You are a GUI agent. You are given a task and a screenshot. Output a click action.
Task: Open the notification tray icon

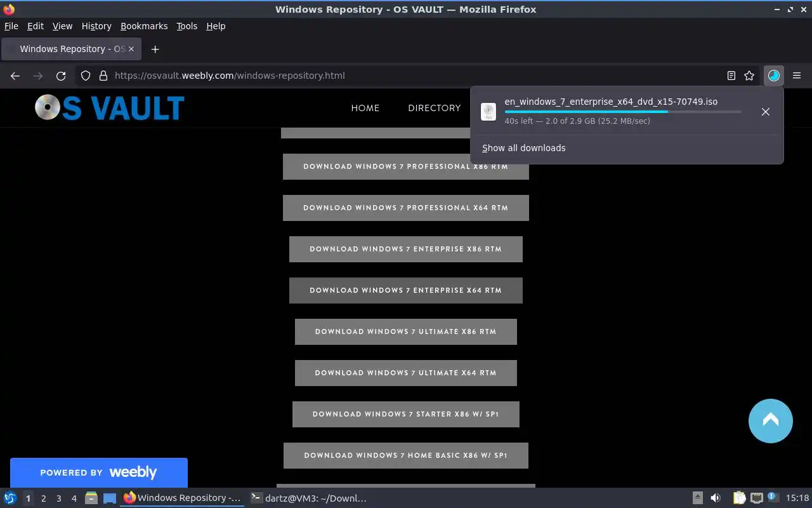pyautogui.click(x=773, y=498)
